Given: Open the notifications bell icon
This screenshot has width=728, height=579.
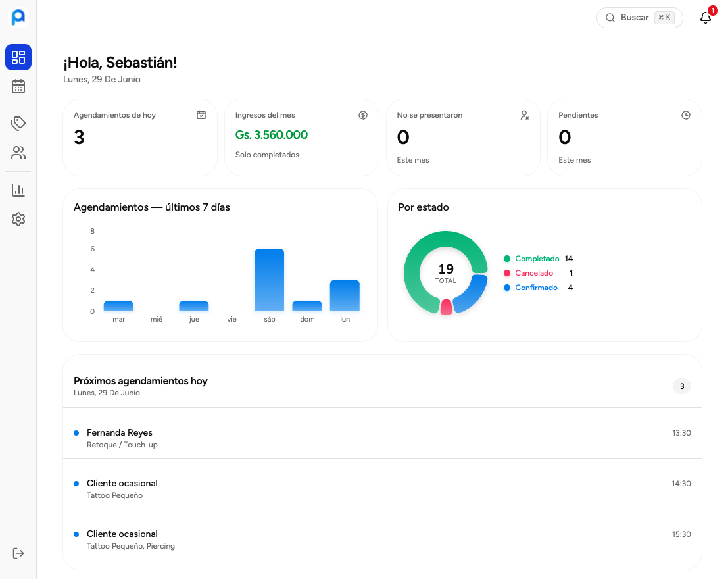Looking at the screenshot, I should click(x=706, y=18).
